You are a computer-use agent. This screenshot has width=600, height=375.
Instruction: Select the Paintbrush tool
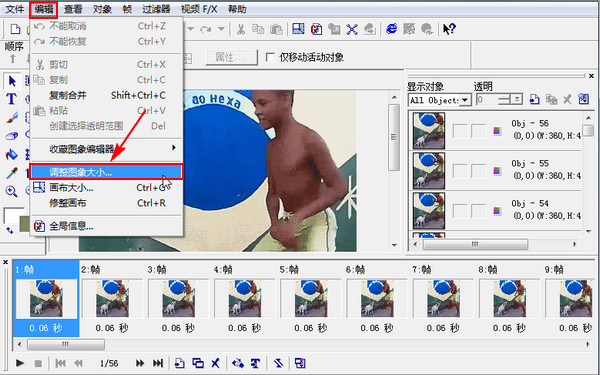(11, 117)
